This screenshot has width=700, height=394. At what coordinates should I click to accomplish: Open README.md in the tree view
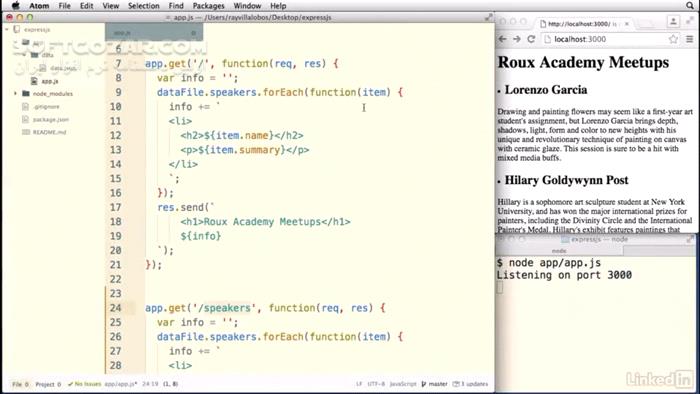49,132
